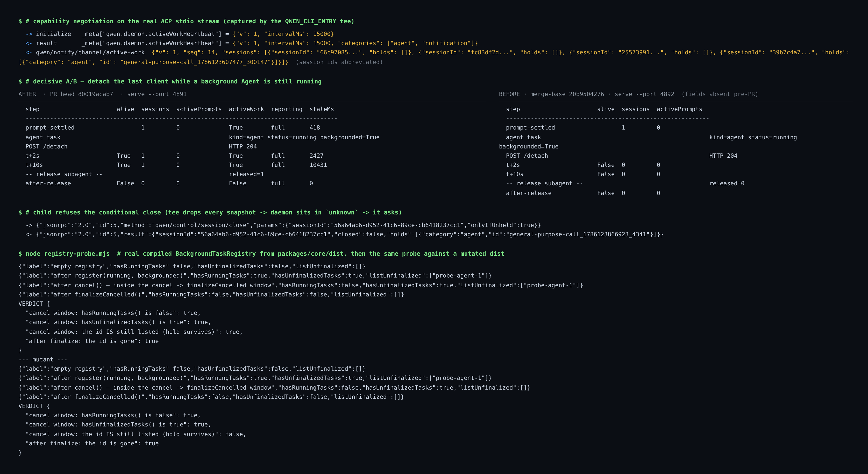This screenshot has width=868, height=474.
Task: Click 'kind=agent status=running backgrounded=True' in AFTER table
Action: (x=304, y=137)
